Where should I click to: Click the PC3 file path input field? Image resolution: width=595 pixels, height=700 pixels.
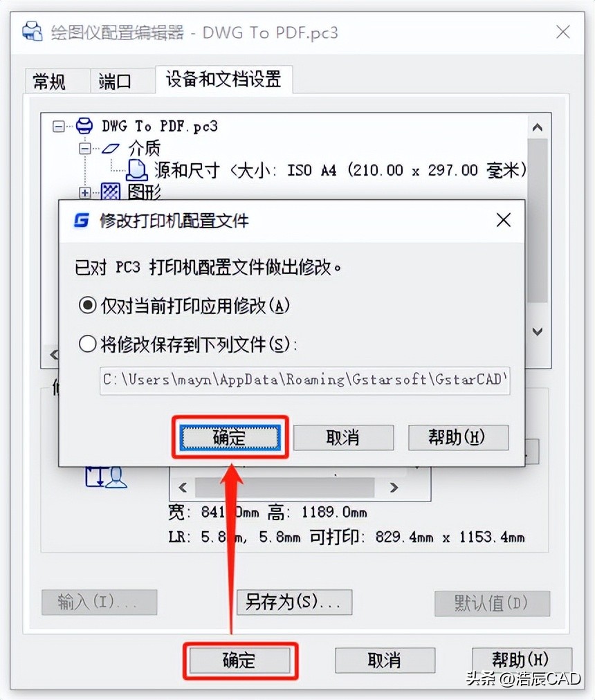click(x=304, y=380)
